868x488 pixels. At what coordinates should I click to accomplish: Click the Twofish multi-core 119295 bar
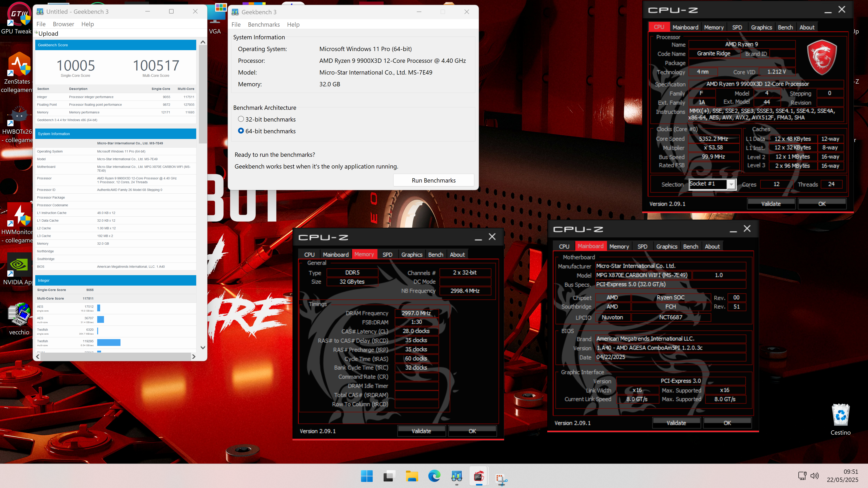[x=108, y=342]
